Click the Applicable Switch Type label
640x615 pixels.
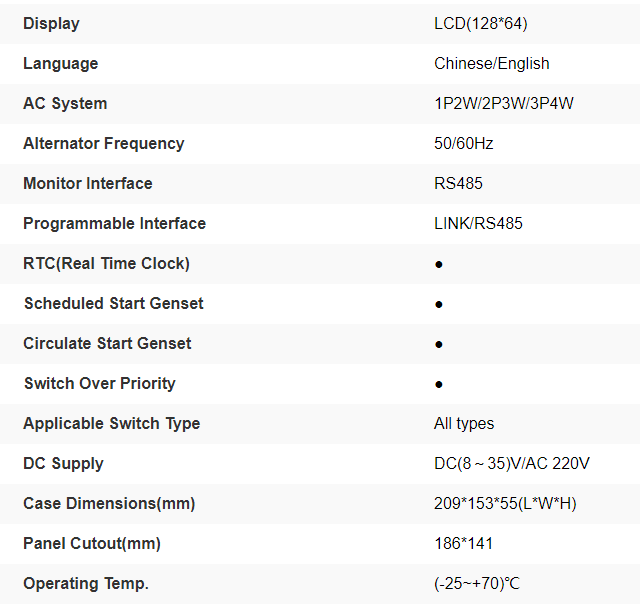pyautogui.click(x=112, y=423)
